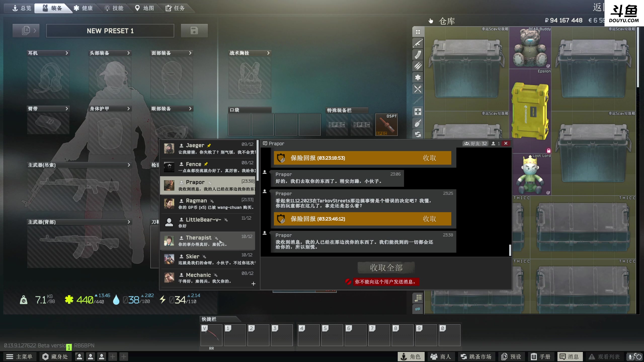Screen dimensions: 644x362
Task: Click the 收取全部 receive all button
Action: coord(386,267)
